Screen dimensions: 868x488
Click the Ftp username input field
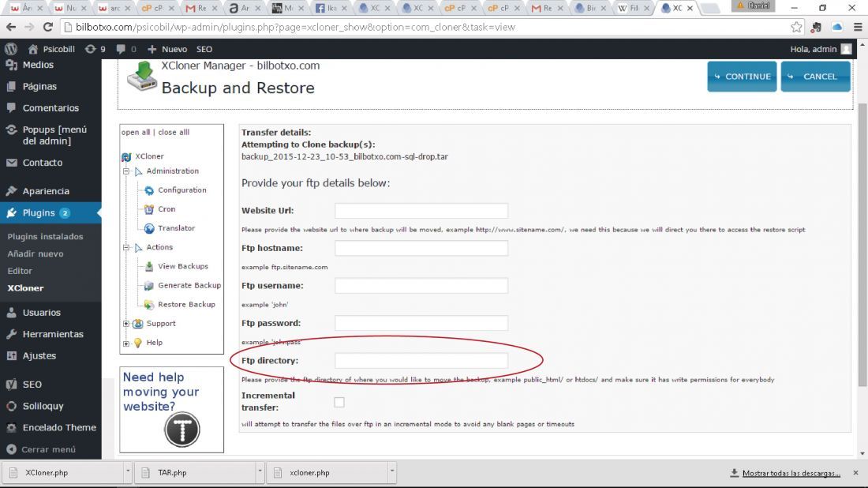(x=421, y=286)
